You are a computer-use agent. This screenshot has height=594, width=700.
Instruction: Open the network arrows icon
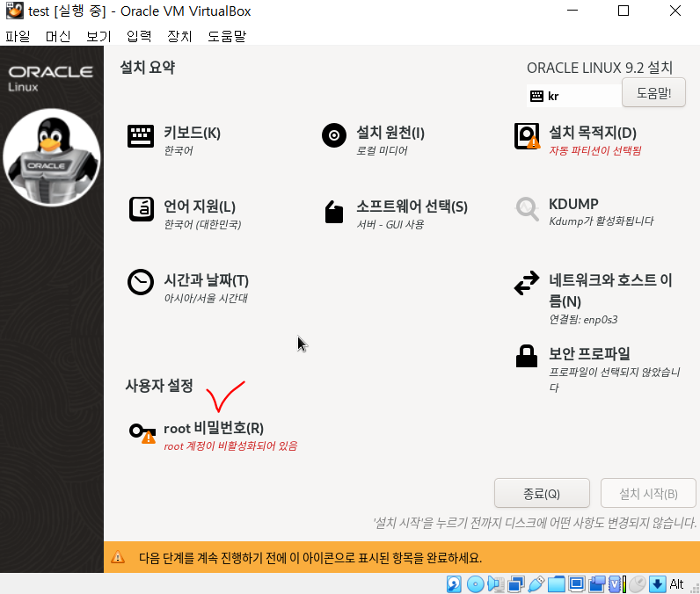(x=527, y=283)
